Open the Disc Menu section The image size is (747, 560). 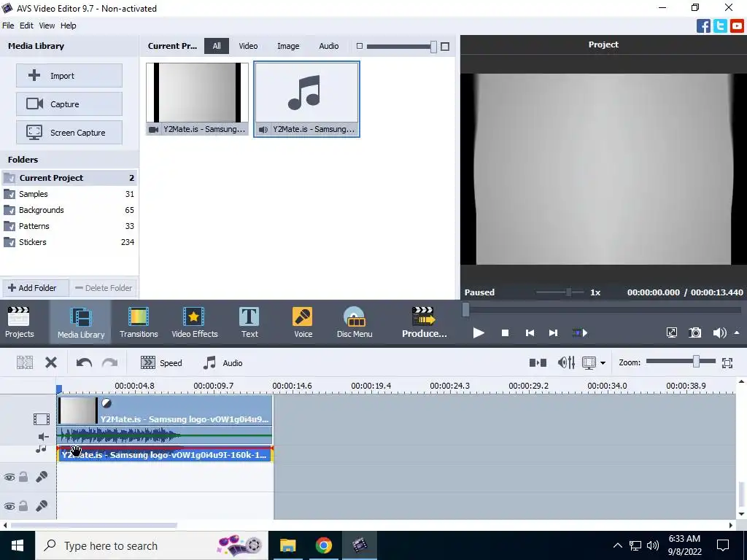pos(355,322)
